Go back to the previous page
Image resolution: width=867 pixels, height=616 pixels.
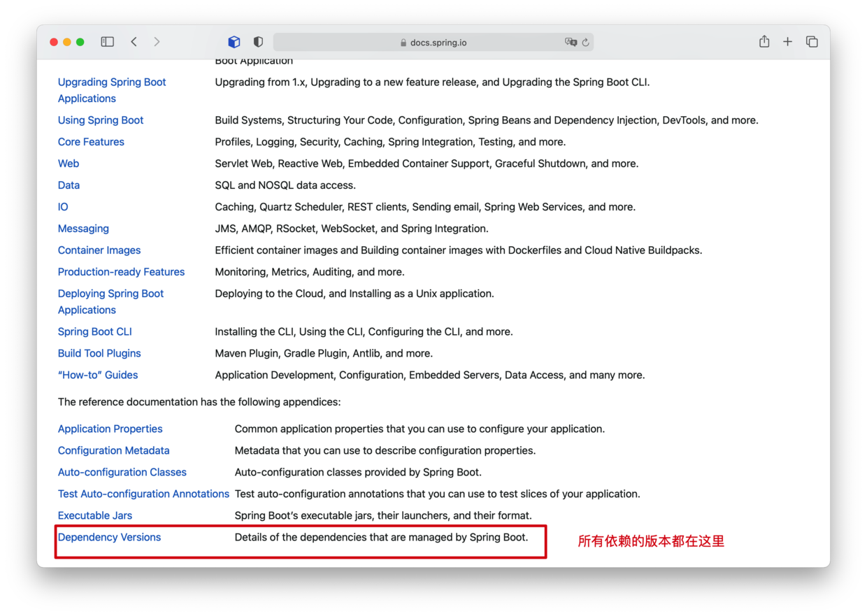point(134,42)
